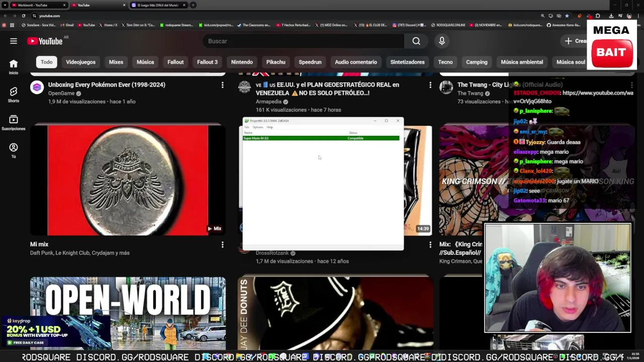Open Suscripciones in the sidebar
The width and height of the screenshot is (644, 362).
pyautogui.click(x=14, y=123)
